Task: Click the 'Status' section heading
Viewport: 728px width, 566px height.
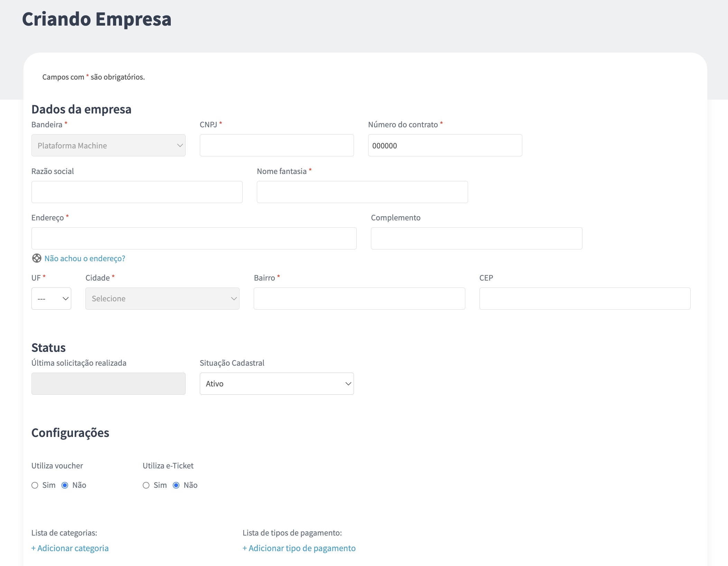Action: (48, 348)
